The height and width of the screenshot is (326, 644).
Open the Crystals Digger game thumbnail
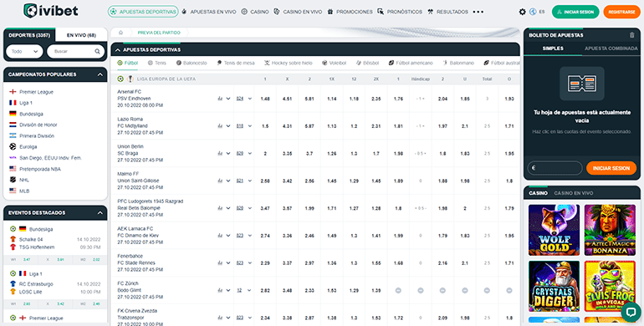coord(554,286)
